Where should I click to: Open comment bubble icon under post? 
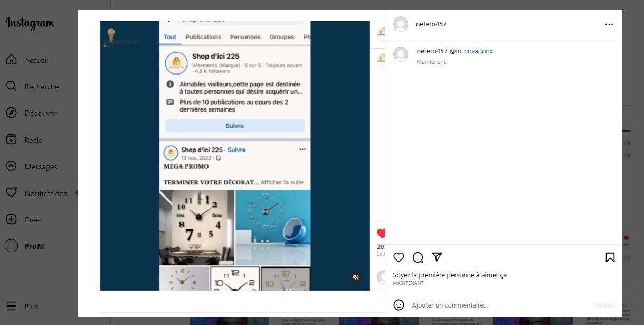[x=418, y=257]
